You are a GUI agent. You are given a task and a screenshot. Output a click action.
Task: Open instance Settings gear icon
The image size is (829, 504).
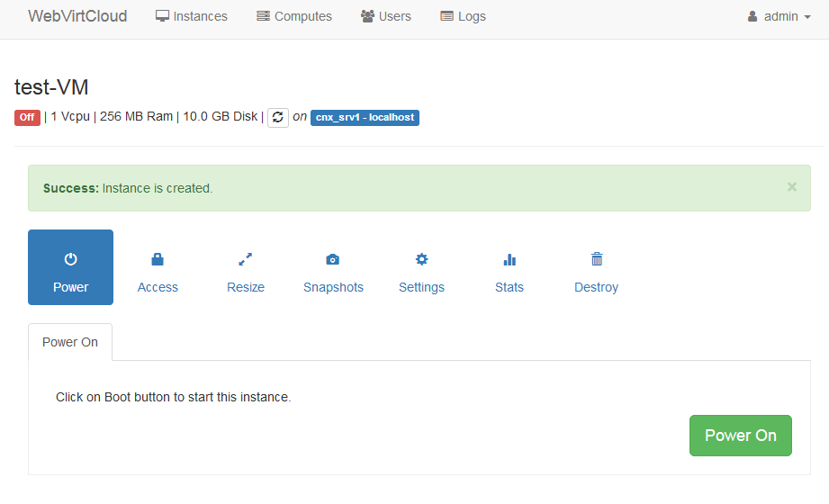click(x=421, y=259)
